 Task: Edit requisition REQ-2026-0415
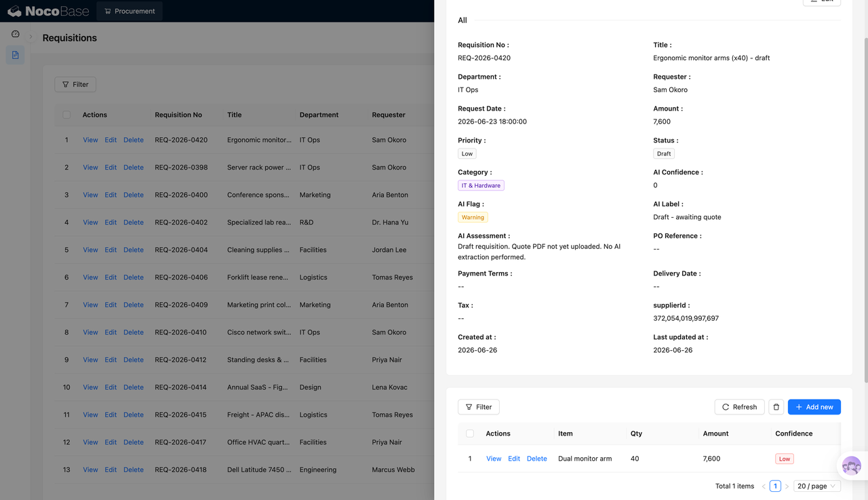111,415
